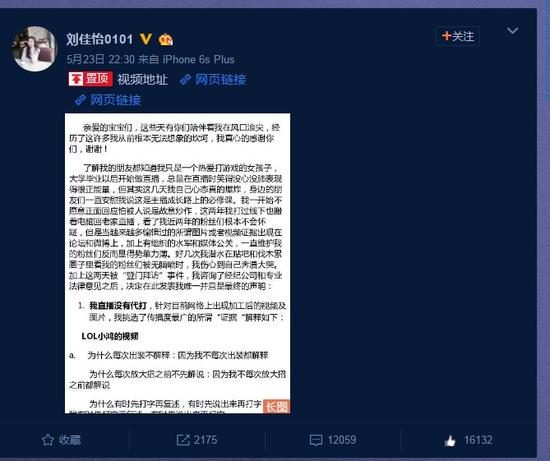550x461 pixels.
Task: Open the profile avatar of 刘佳怡0101
Action: (34, 48)
